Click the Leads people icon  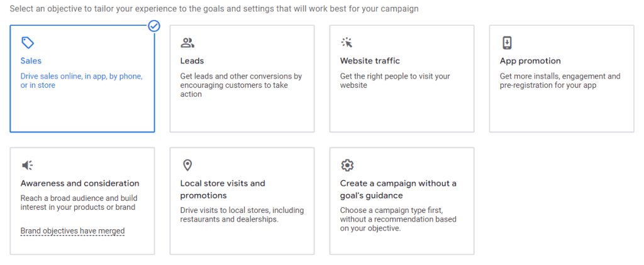coord(187,43)
